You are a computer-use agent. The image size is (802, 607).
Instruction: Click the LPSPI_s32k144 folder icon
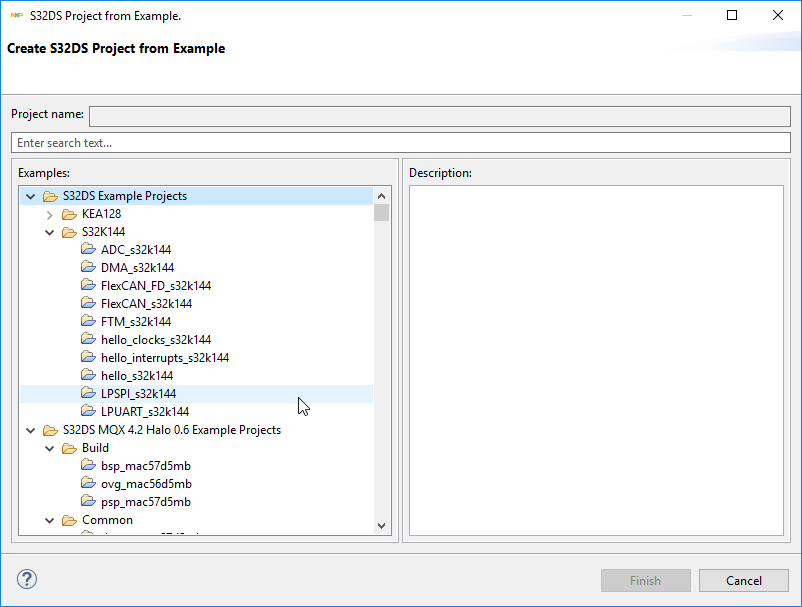point(88,393)
